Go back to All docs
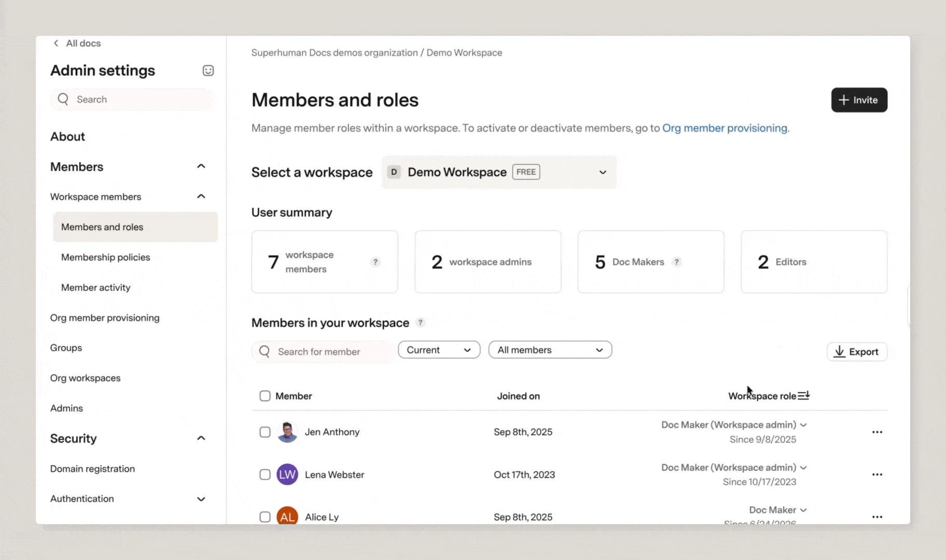Viewport: 946px width, 560px height. pyautogui.click(x=77, y=43)
